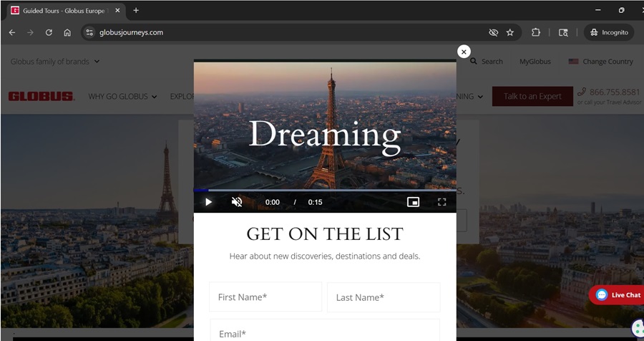Reload the current page
This screenshot has height=341, width=644.
[x=49, y=32]
